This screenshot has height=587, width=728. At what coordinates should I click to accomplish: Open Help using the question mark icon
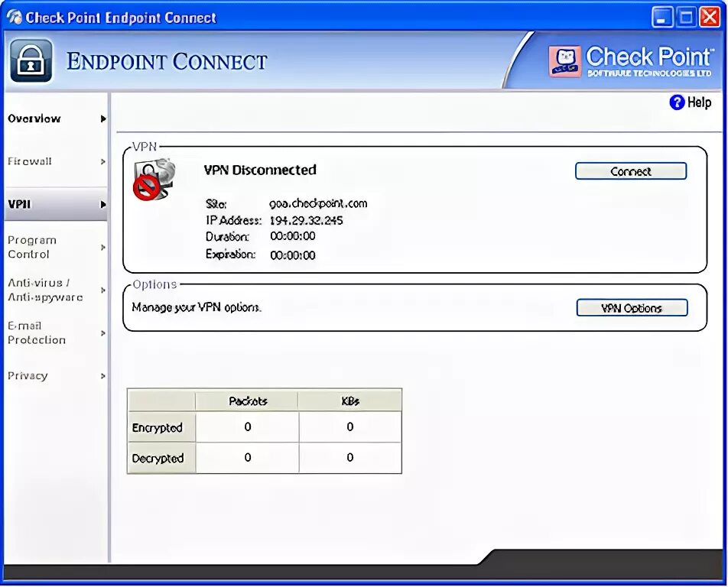tap(678, 102)
